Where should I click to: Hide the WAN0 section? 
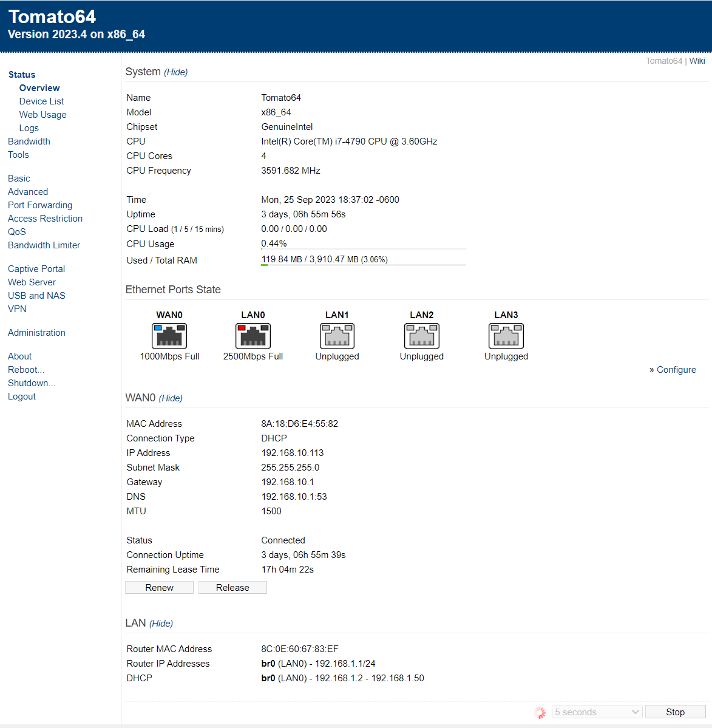[171, 398]
